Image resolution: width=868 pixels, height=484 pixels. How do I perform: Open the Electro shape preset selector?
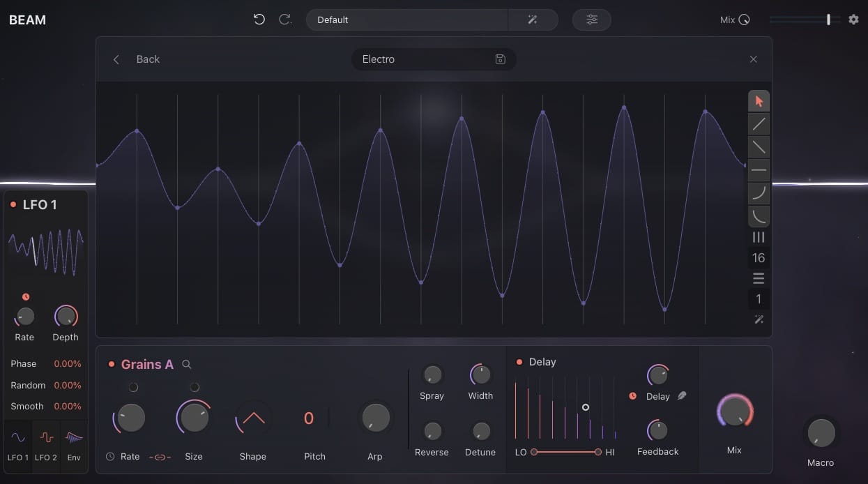[422, 59]
